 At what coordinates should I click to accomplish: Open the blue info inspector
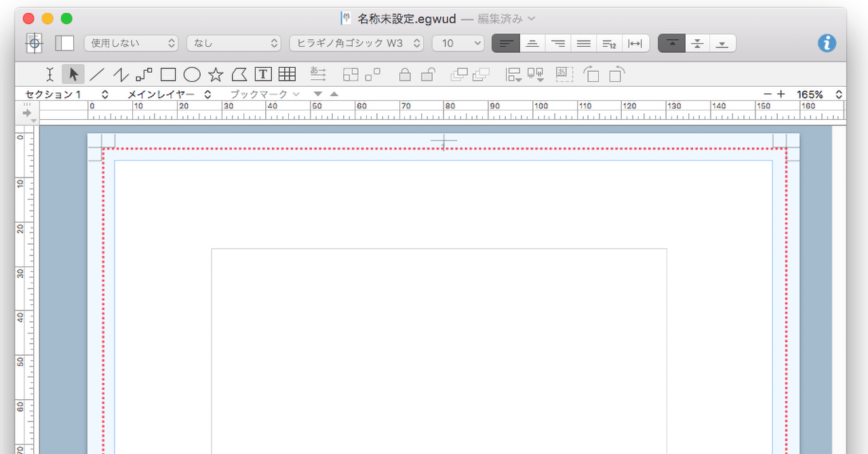click(x=827, y=43)
